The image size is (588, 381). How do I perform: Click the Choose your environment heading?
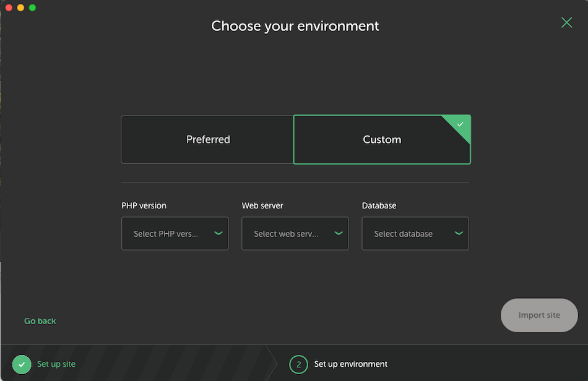(295, 26)
